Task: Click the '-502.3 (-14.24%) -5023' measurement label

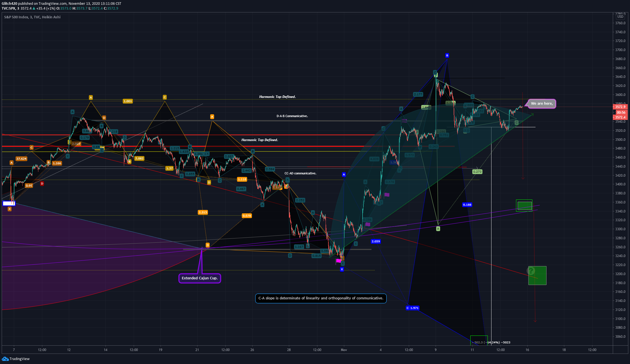Action: click(492, 343)
